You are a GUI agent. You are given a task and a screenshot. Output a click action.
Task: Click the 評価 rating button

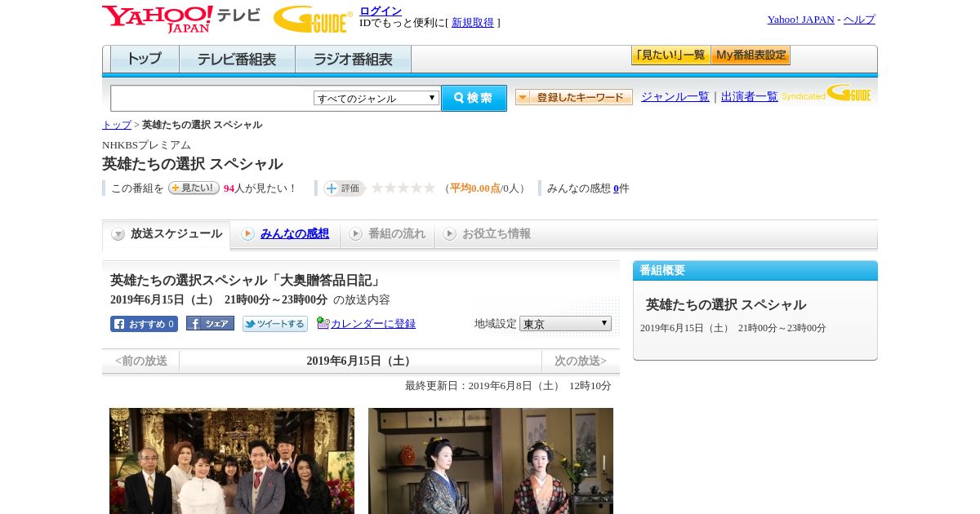[344, 188]
